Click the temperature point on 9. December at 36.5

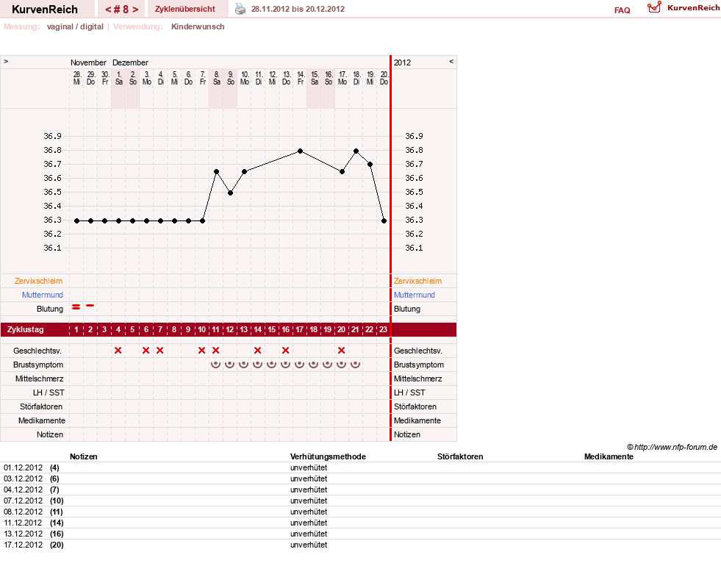coord(230,193)
